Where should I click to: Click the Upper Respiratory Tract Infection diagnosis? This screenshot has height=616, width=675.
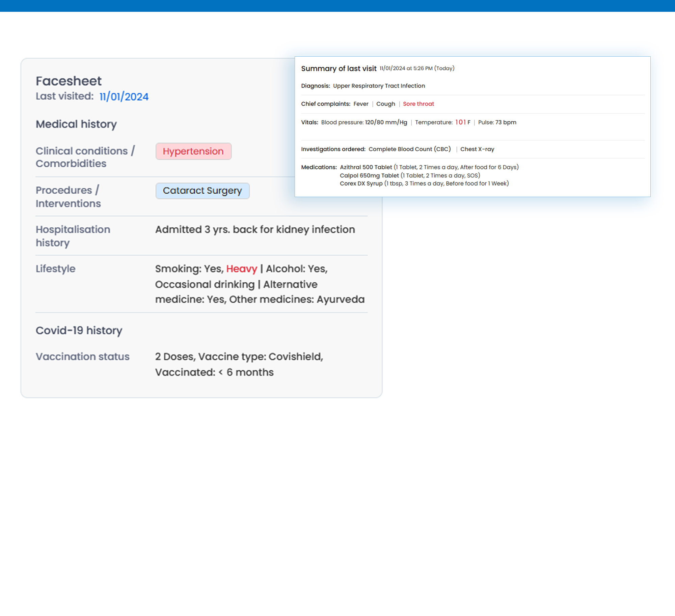tap(379, 86)
